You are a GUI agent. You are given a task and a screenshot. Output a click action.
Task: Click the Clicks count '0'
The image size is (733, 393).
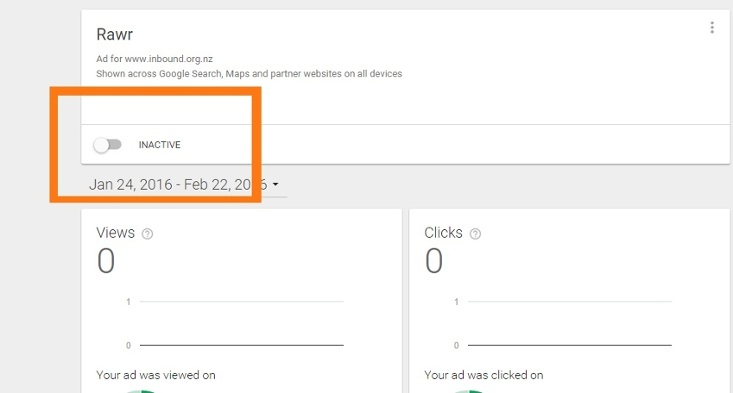coord(434,261)
